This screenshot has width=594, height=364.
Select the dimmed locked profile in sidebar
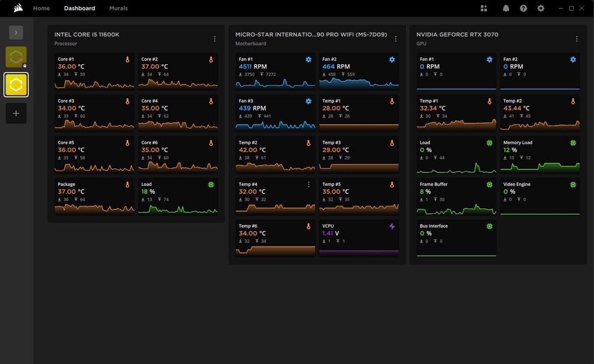point(16,57)
